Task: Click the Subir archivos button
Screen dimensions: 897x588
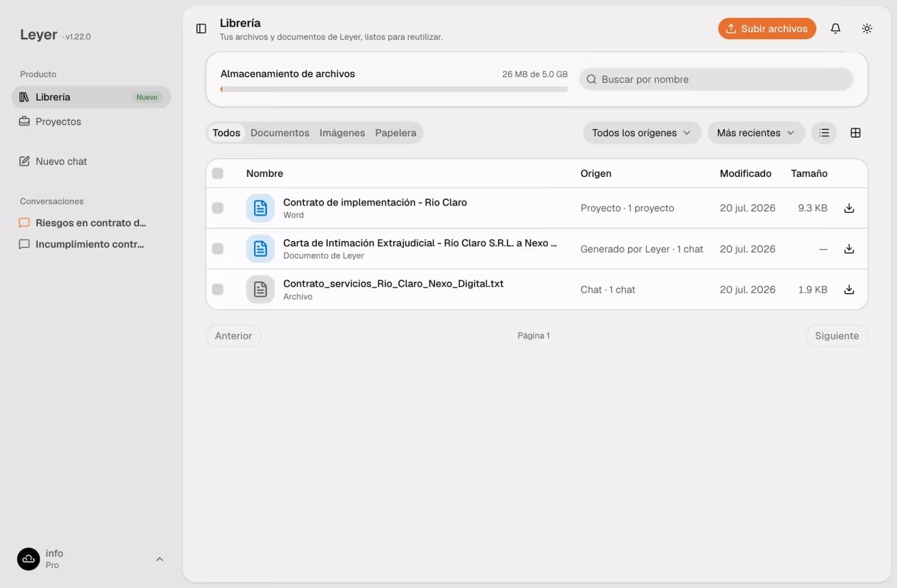Action: tap(767, 29)
